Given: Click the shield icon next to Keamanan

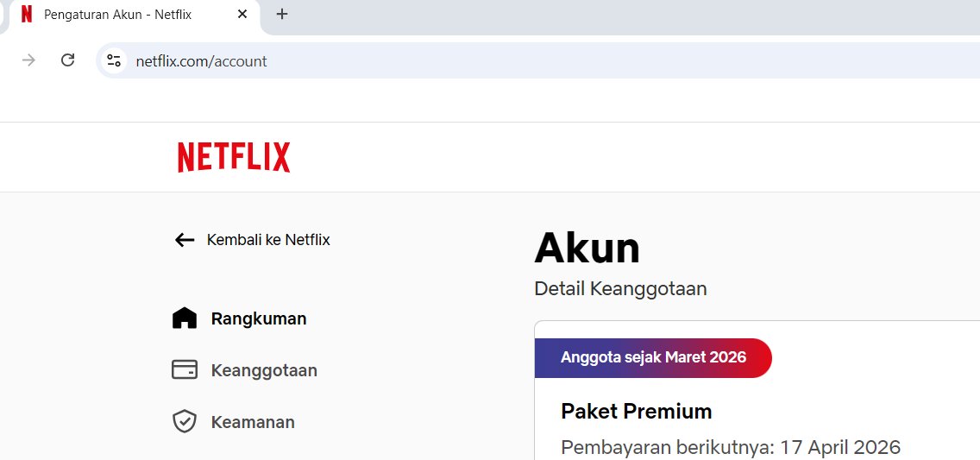Looking at the screenshot, I should (185, 422).
